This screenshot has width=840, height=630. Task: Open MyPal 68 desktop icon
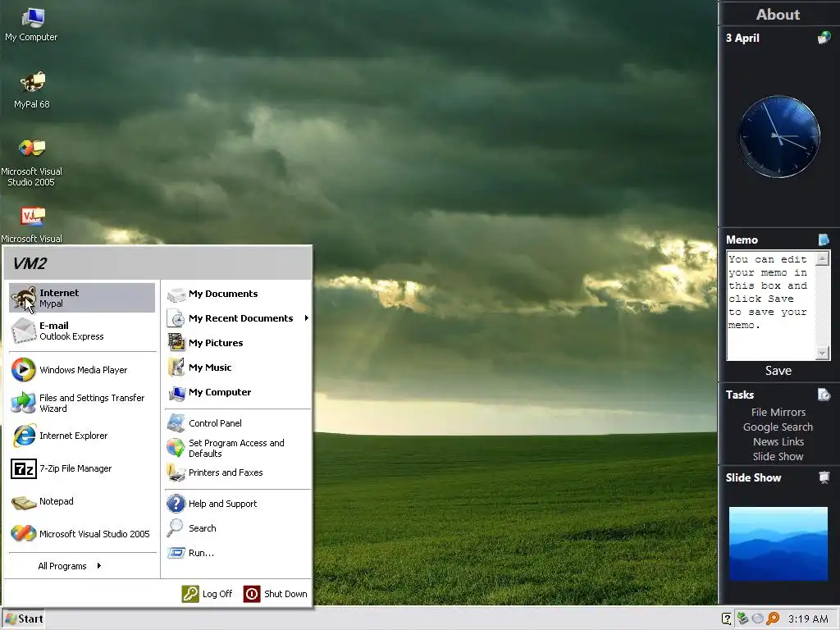pyautogui.click(x=32, y=90)
